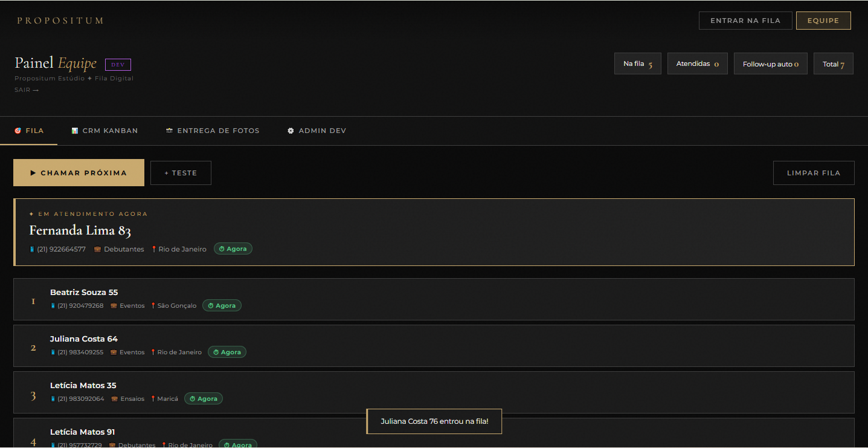Click the Follow-up auto counter

(x=771, y=63)
